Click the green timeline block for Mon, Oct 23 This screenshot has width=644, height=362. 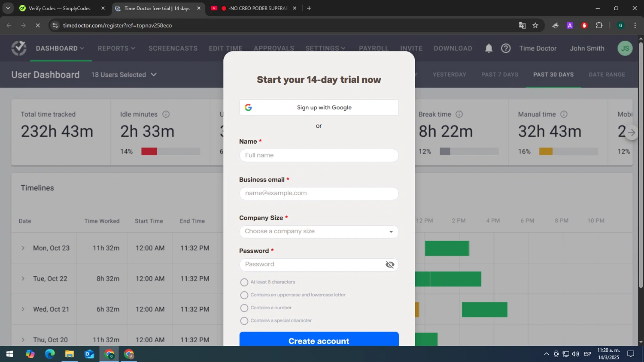click(447, 248)
